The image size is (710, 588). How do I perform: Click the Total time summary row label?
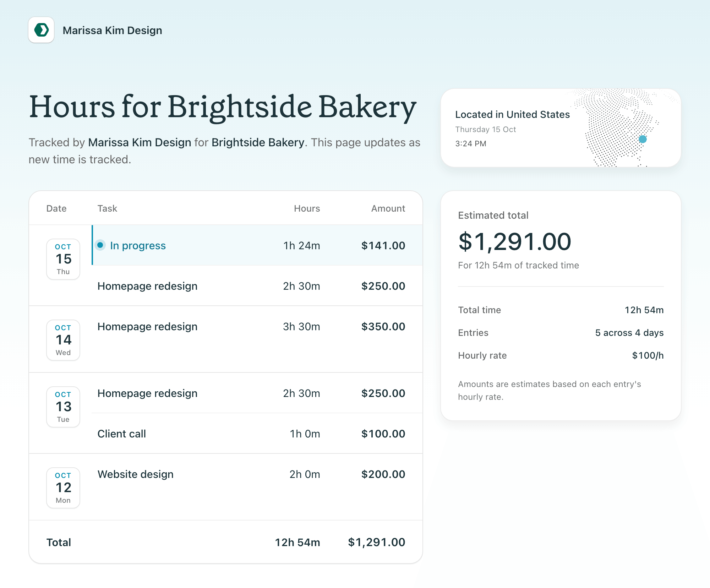pos(479,310)
